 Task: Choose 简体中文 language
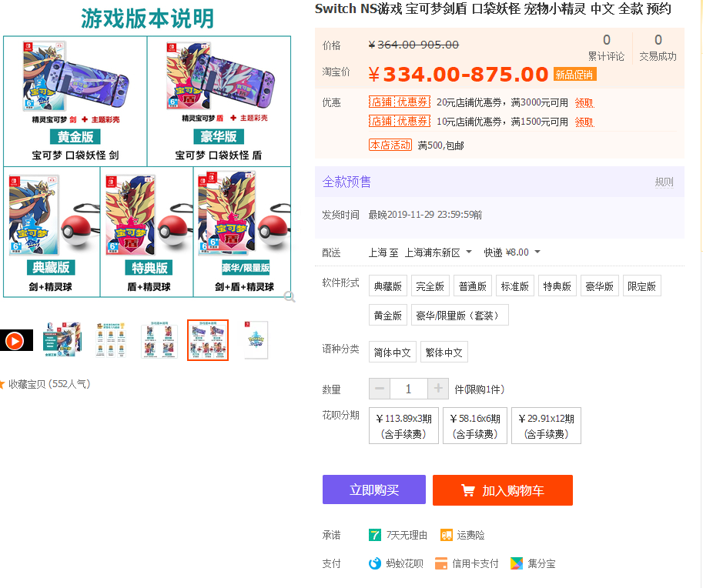pyautogui.click(x=392, y=352)
